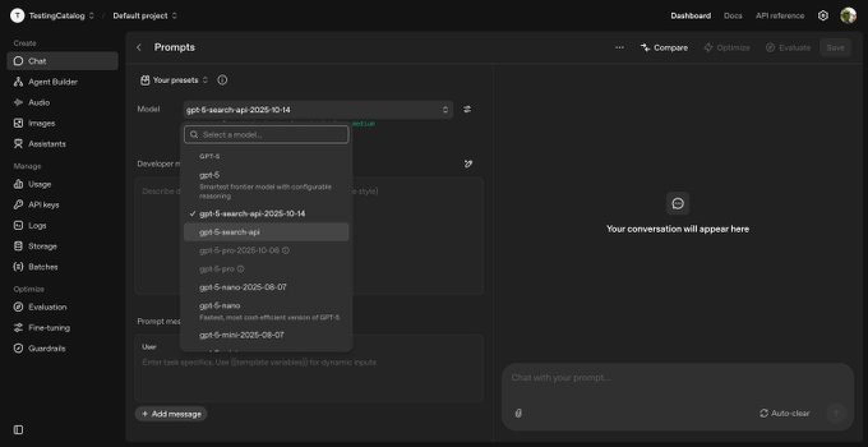Toggle the Auto-clear option
The width and height of the screenshot is (868, 447).
pos(784,413)
